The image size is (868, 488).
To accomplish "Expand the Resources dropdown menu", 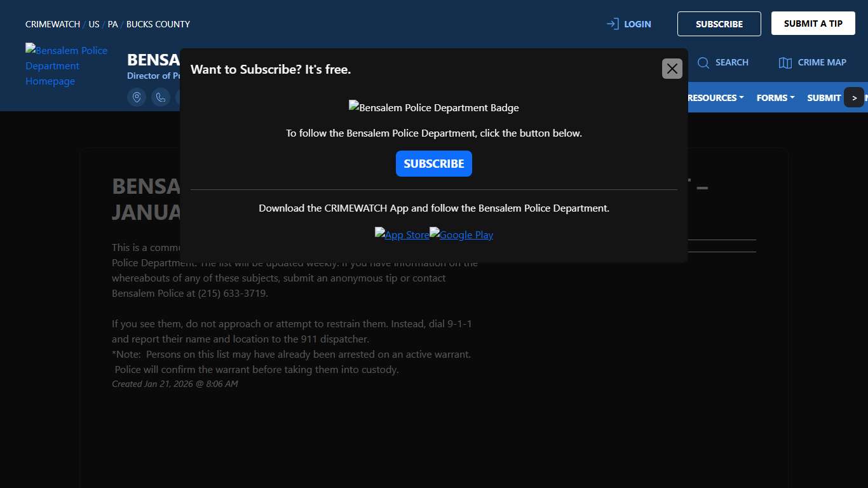I will pyautogui.click(x=715, y=98).
